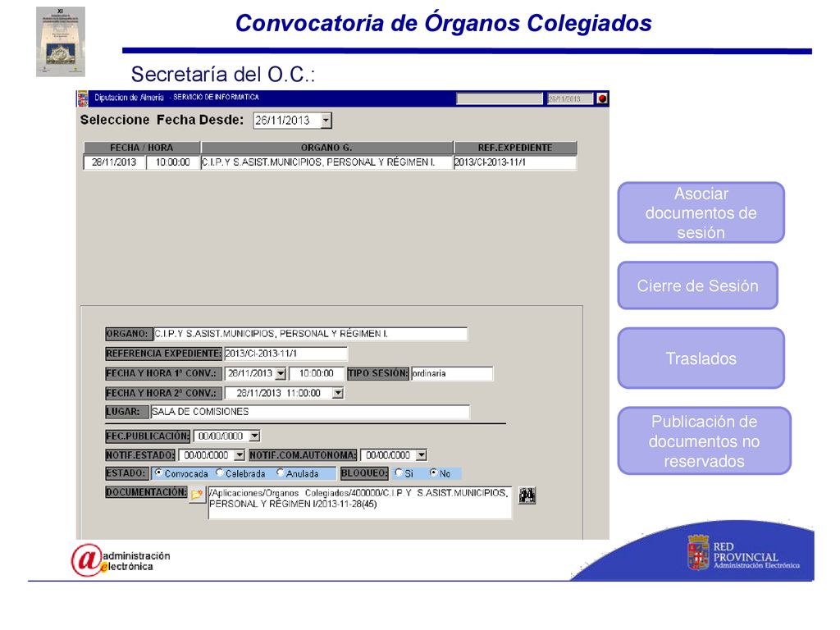Click the DOCUMENTACIÓN label
This screenshot has height=630, width=840.
coord(146,492)
